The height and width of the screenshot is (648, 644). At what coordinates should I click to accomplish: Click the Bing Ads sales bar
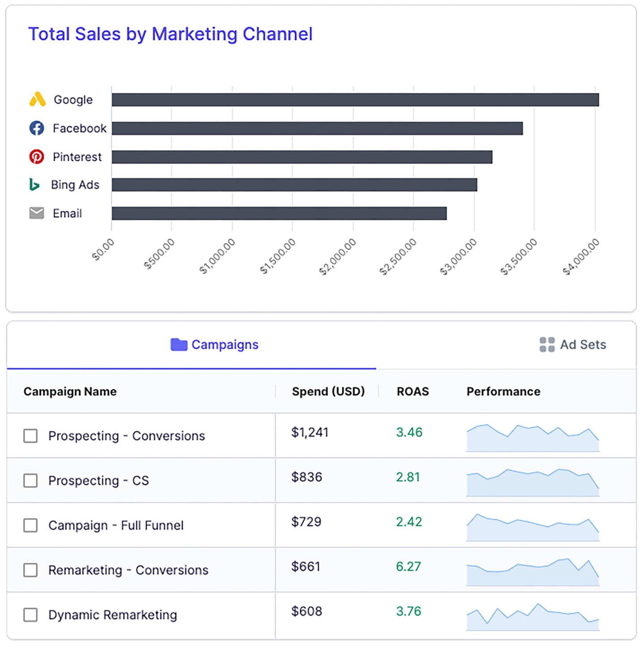(x=294, y=184)
